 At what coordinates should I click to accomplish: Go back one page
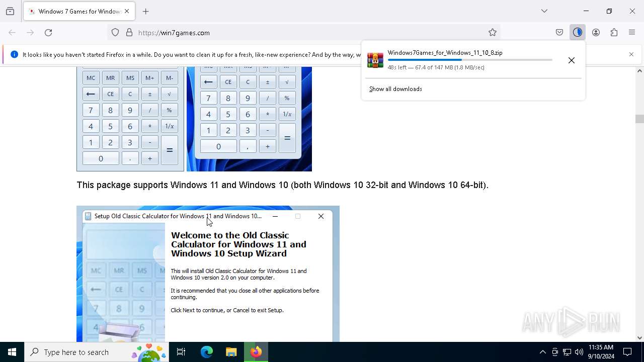12,33
